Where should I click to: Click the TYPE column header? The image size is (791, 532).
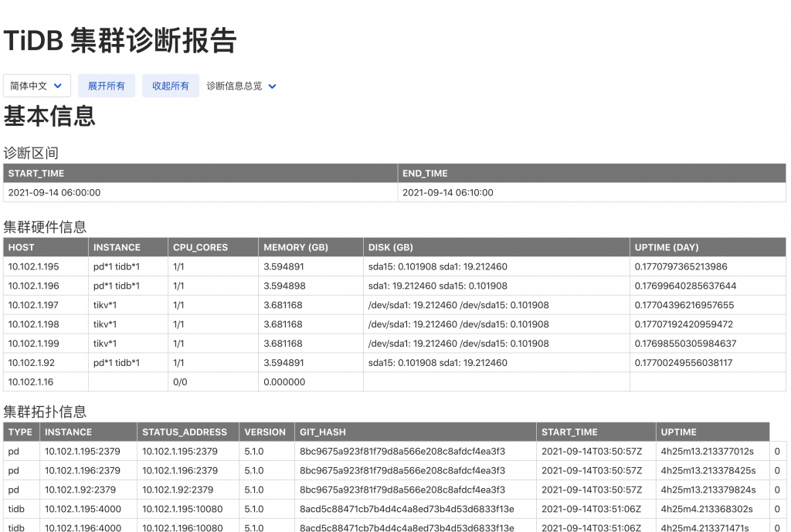[20, 432]
